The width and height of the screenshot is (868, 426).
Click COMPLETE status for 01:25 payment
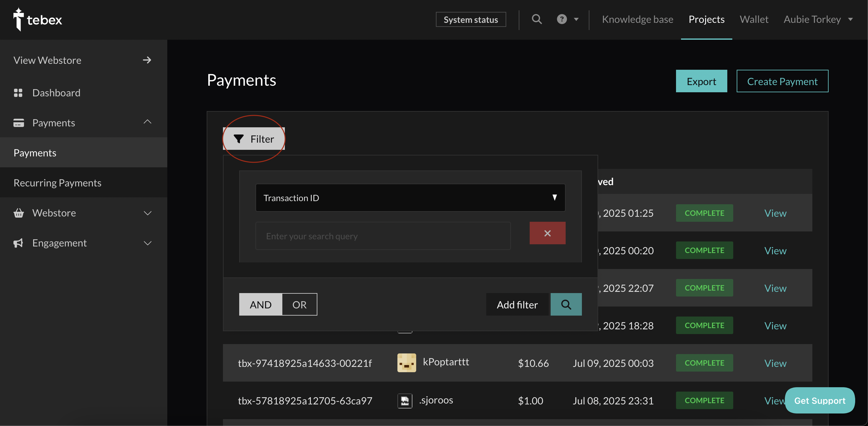[x=704, y=213]
